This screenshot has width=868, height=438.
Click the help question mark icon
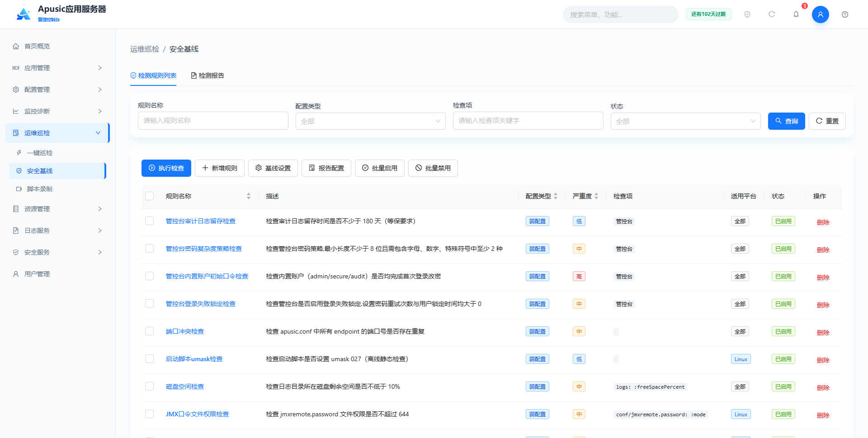(845, 14)
